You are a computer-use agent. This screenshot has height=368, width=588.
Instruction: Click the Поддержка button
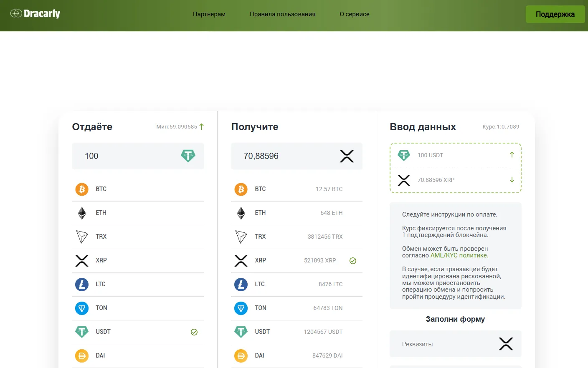coord(555,14)
